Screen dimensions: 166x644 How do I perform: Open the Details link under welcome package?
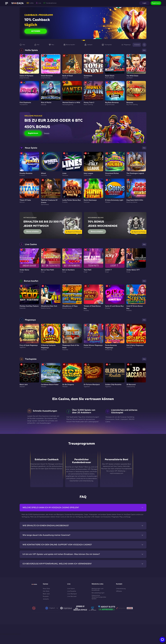tap(47, 133)
